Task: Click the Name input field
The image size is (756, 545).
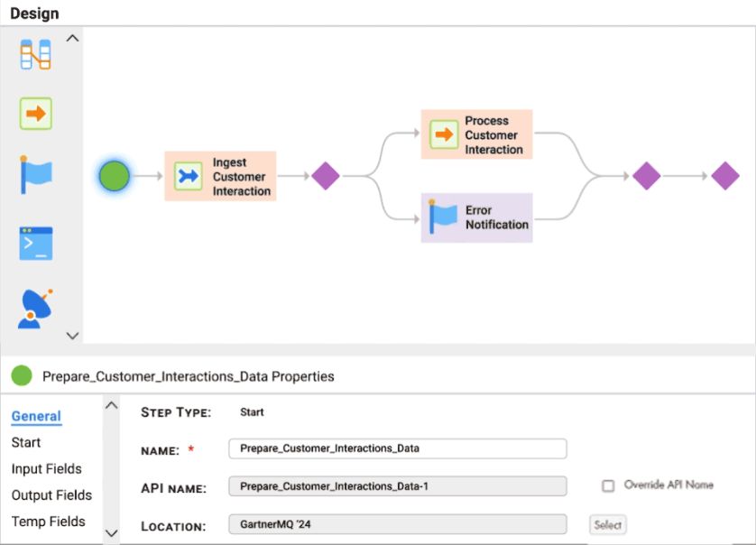Action: pyautogui.click(x=398, y=448)
